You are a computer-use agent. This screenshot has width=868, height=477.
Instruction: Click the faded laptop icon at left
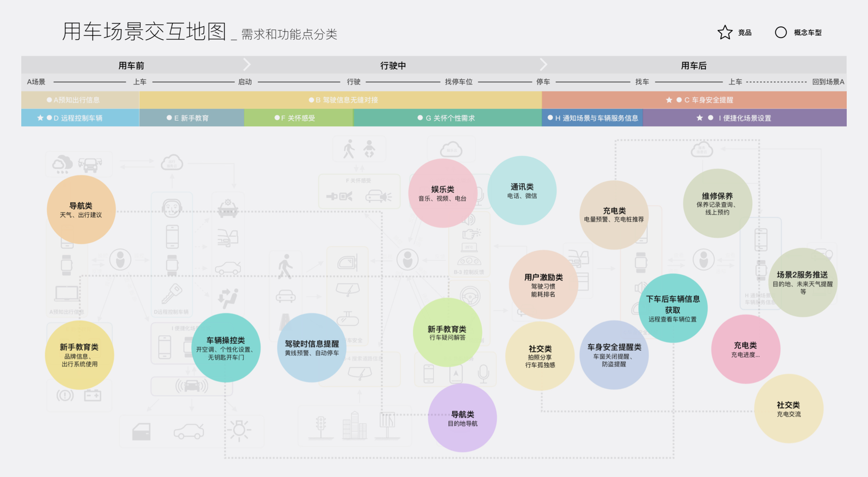click(x=67, y=293)
